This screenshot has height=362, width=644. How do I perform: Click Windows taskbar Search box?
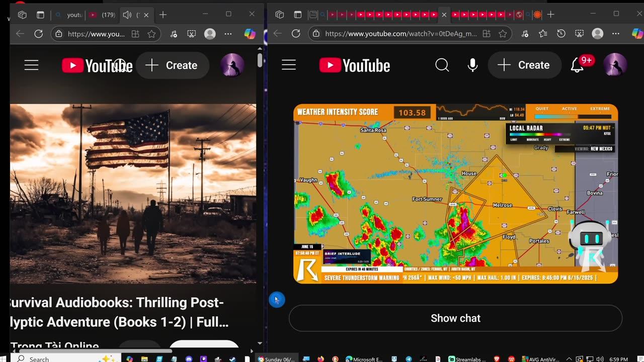point(65,359)
